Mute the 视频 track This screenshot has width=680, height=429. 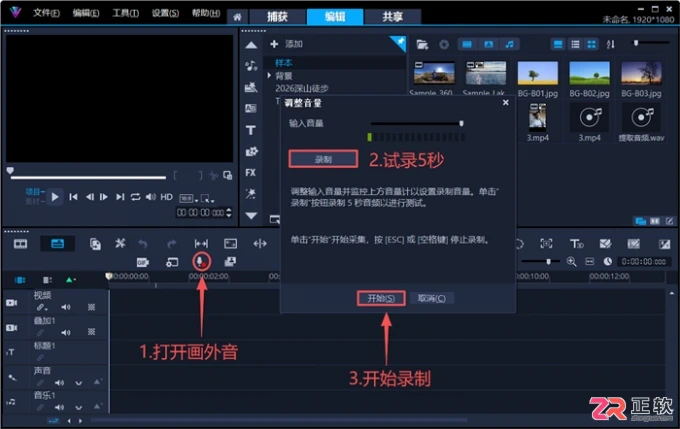coord(66,307)
